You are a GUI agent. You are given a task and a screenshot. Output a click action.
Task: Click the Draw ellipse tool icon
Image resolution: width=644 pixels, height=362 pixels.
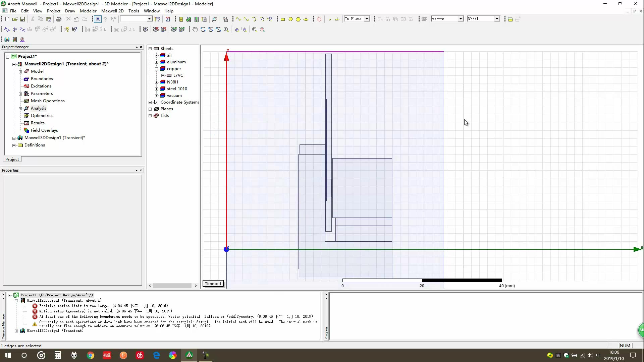306,19
